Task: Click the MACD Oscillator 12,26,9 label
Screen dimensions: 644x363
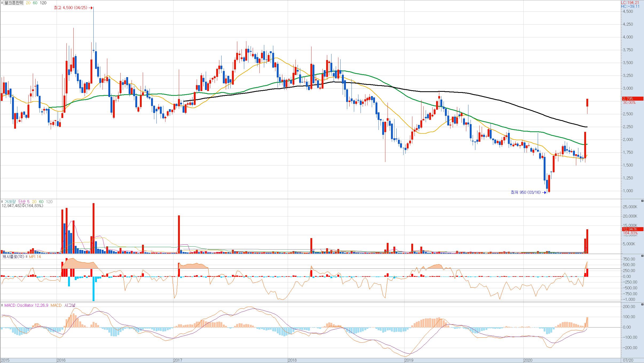Action: (x=26, y=305)
